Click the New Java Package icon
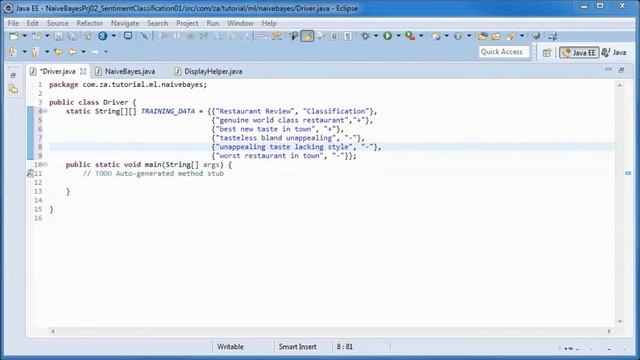The width and height of the screenshot is (640, 360). (436, 36)
